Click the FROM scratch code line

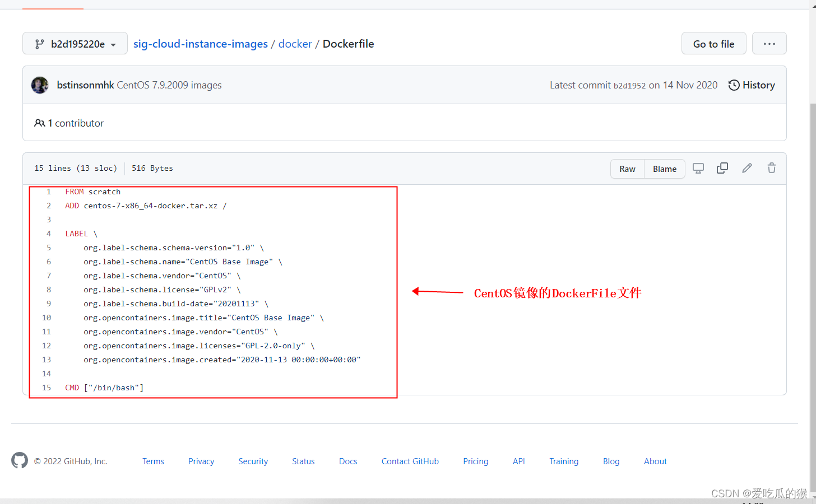click(92, 192)
